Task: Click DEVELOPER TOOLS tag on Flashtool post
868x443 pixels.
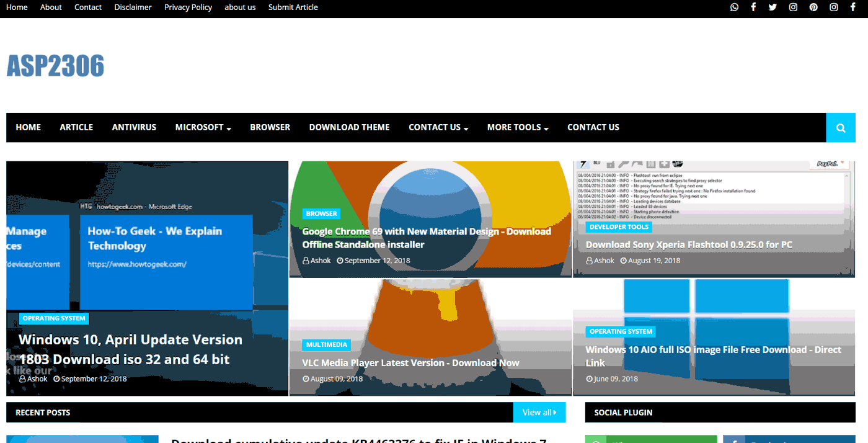Action: click(619, 227)
